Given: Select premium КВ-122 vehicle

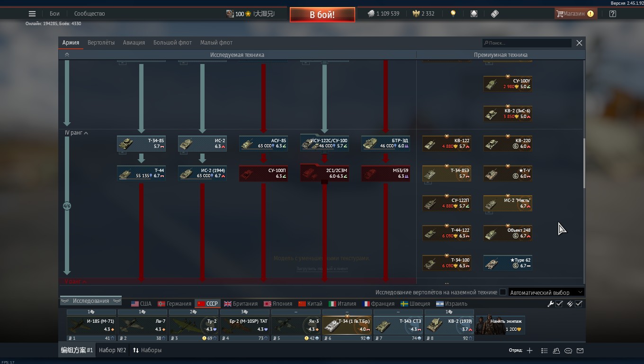Looking at the screenshot, I should point(447,144).
